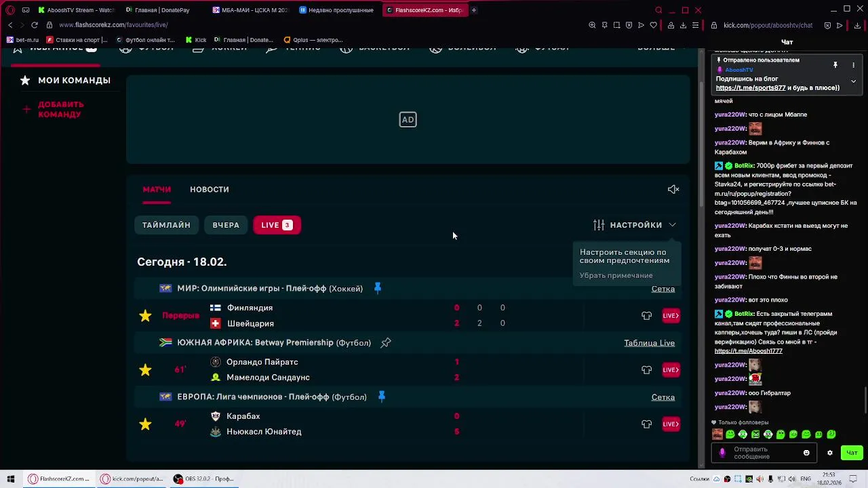Screen dimensions: 868x488
Task: Open a new browser tab
Action: coord(474,10)
